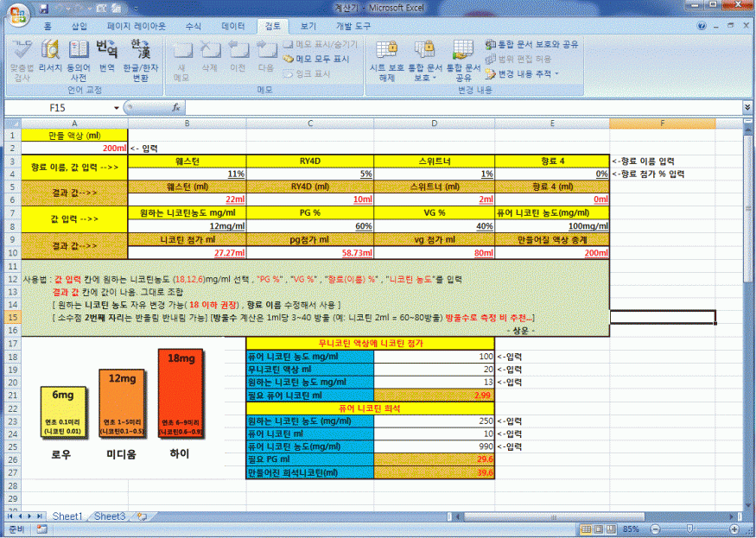Click the insert function fx icon

click(175, 108)
